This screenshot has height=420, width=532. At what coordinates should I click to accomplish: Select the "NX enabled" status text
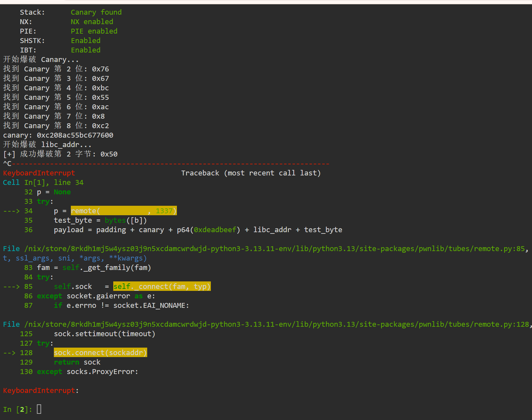pyautogui.click(x=92, y=22)
